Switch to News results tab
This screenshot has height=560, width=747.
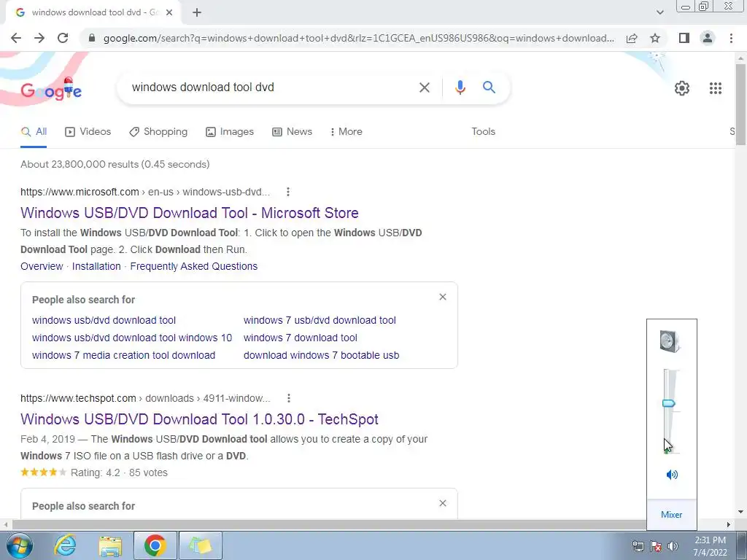pyautogui.click(x=292, y=131)
